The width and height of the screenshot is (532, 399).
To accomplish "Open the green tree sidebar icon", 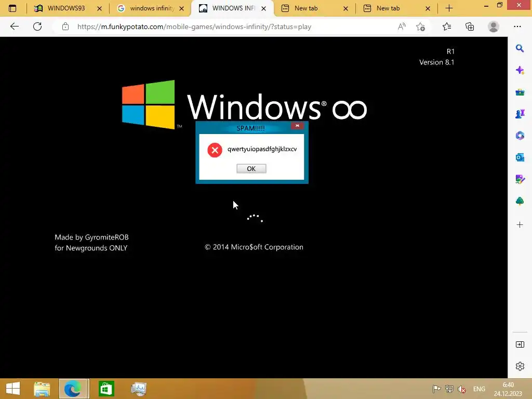I will pos(520,201).
